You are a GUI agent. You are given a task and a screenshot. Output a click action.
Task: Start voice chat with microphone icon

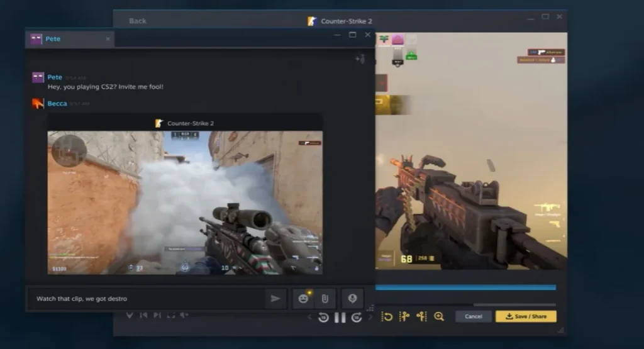352,299
